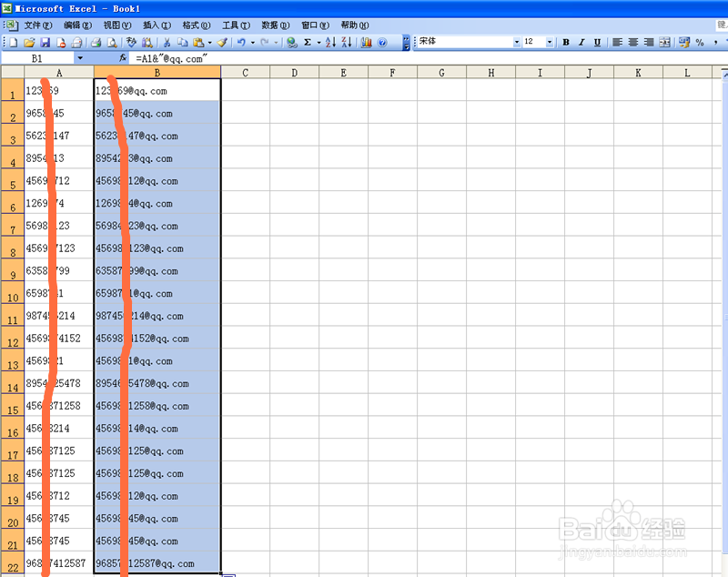
Task: Select row 22 header
Action: (13, 563)
